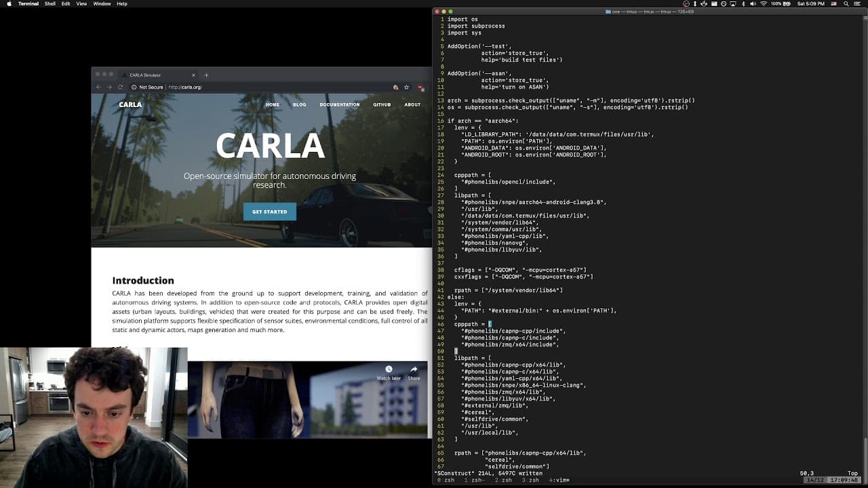Go back in the CARLA browser window

pyautogui.click(x=98, y=87)
